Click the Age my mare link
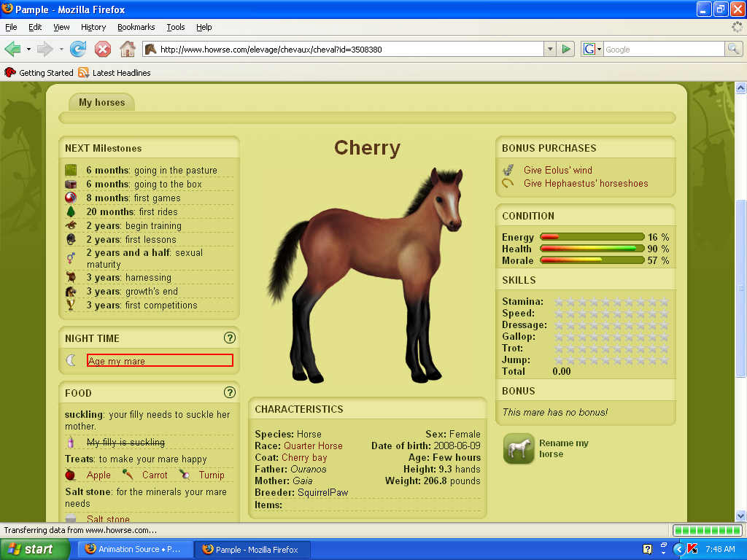 click(x=117, y=362)
